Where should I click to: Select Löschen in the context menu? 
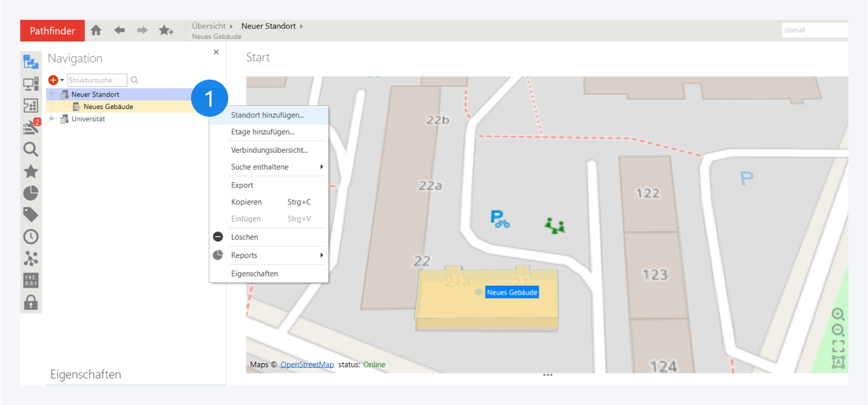point(245,237)
